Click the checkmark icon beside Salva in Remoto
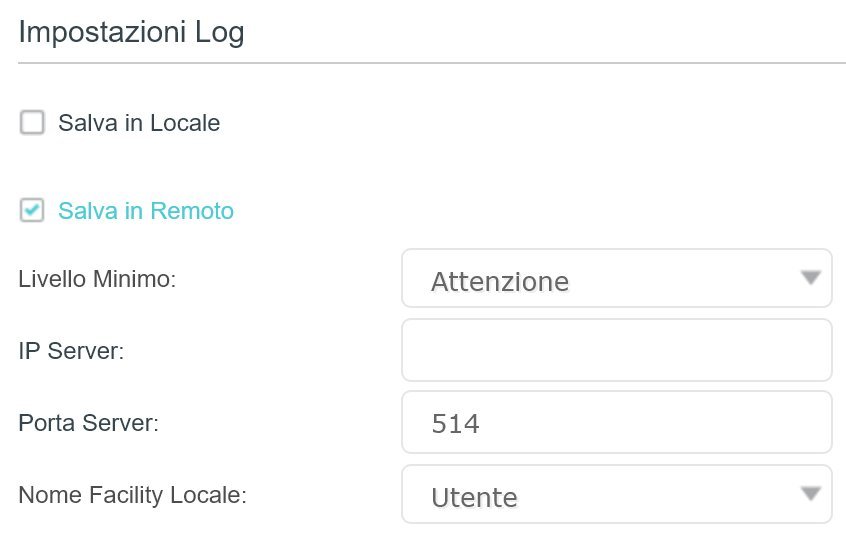The height and width of the screenshot is (538, 846). pos(33,211)
